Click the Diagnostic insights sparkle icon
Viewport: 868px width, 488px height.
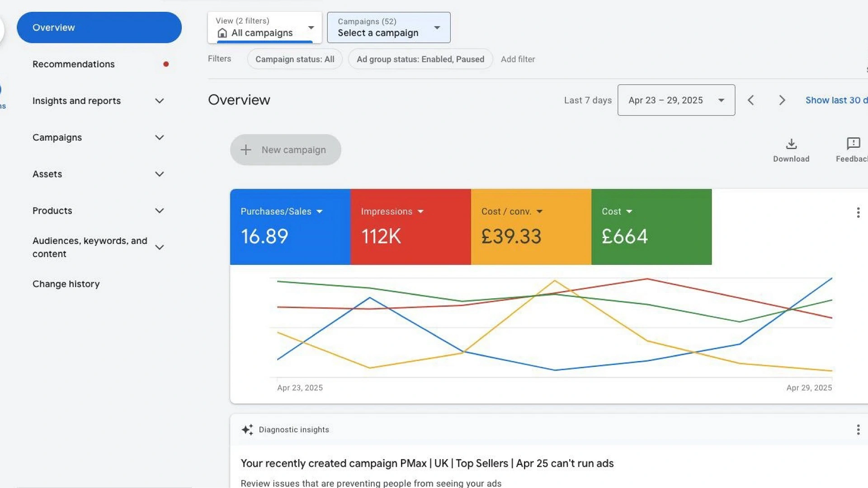[x=247, y=430]
